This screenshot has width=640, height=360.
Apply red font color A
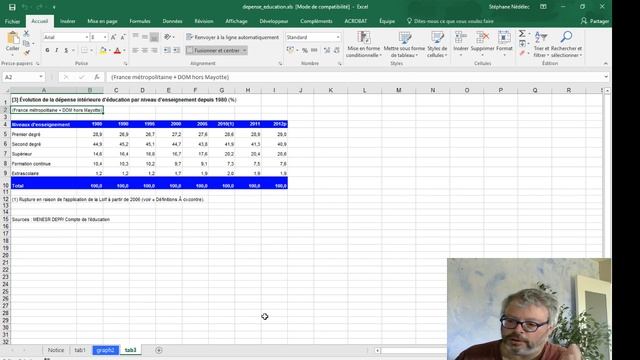click(x=118, y=50)
